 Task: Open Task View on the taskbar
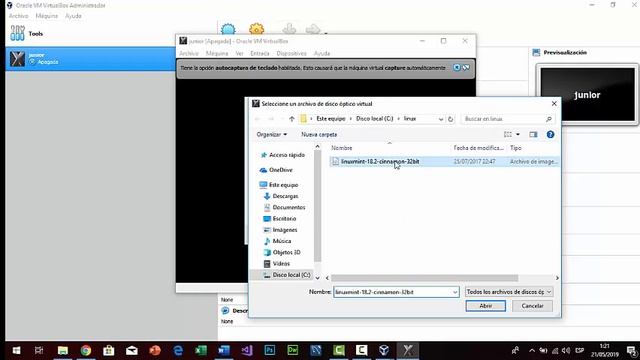click(x=39, y=350)
